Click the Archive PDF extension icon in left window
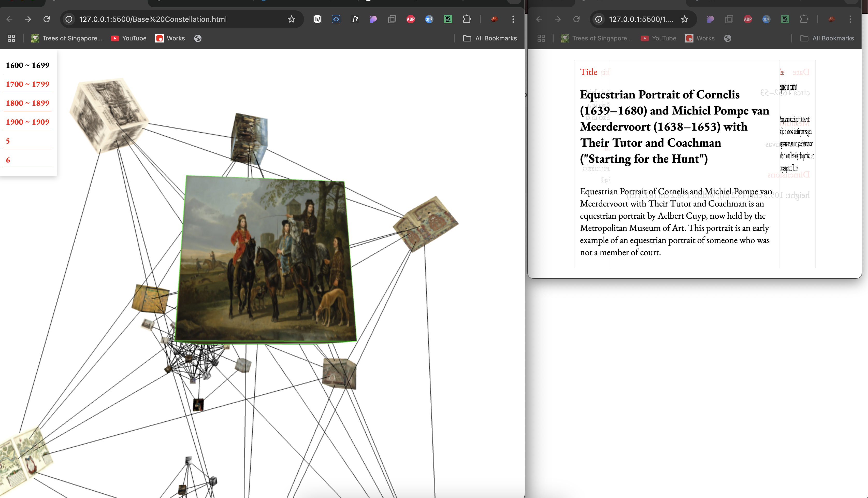868x498 pixels. click(x=448, y=19)
